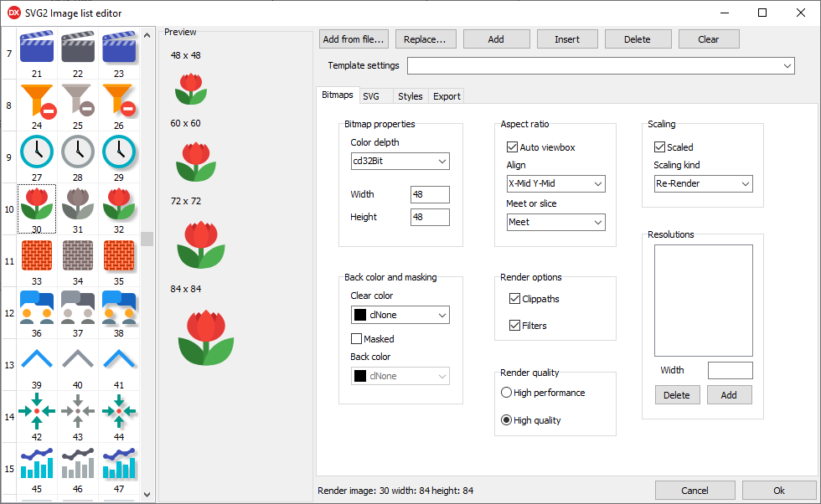Viewport: 821px width, 504px height.
Task: Open the Export tab
Action: (447, 96)
